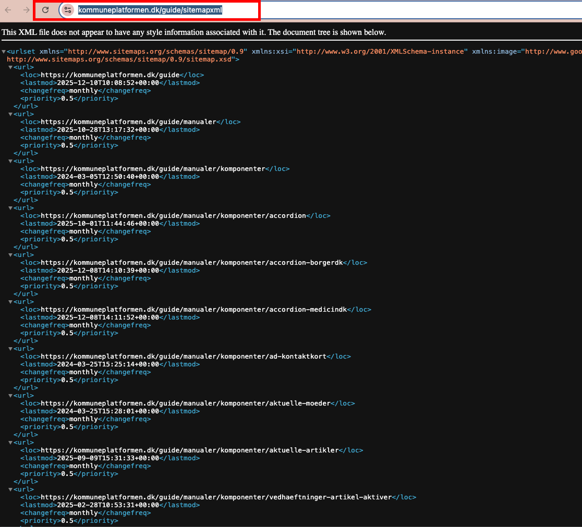
Task: Click changefreq monthly under /guide entry
Action: click(84, 91)
